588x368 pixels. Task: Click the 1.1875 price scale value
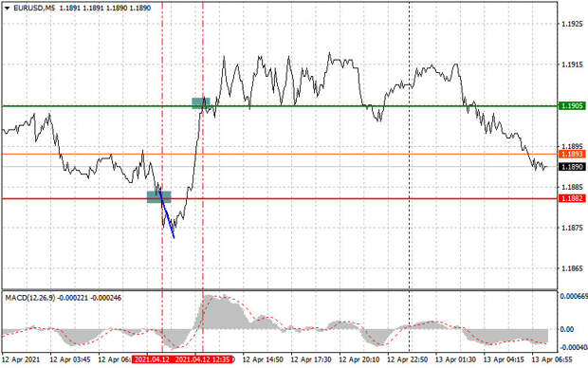click(572, 228)
